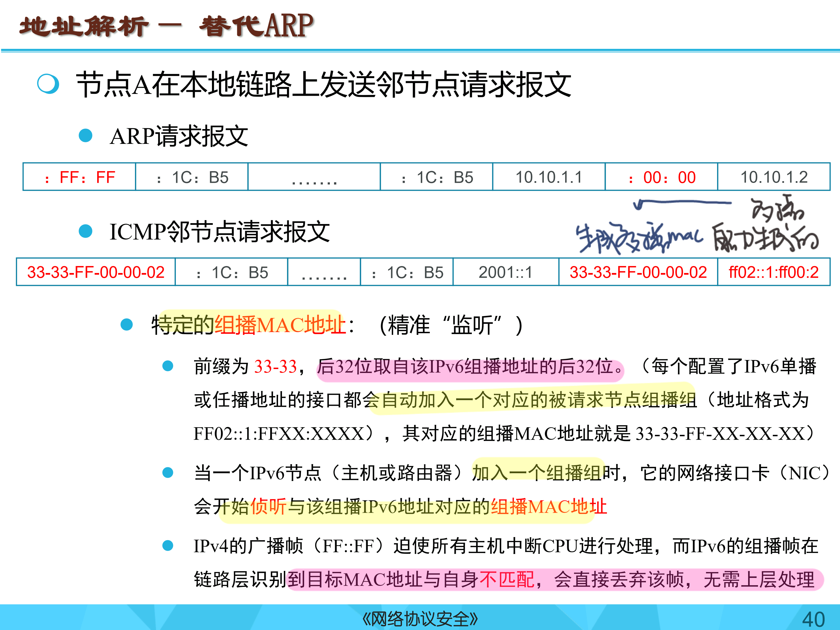The height and width of the screenshot is (630, 840).
Task: Click the blue bullet before ARP请求报文
Action: tap(85, 136)
